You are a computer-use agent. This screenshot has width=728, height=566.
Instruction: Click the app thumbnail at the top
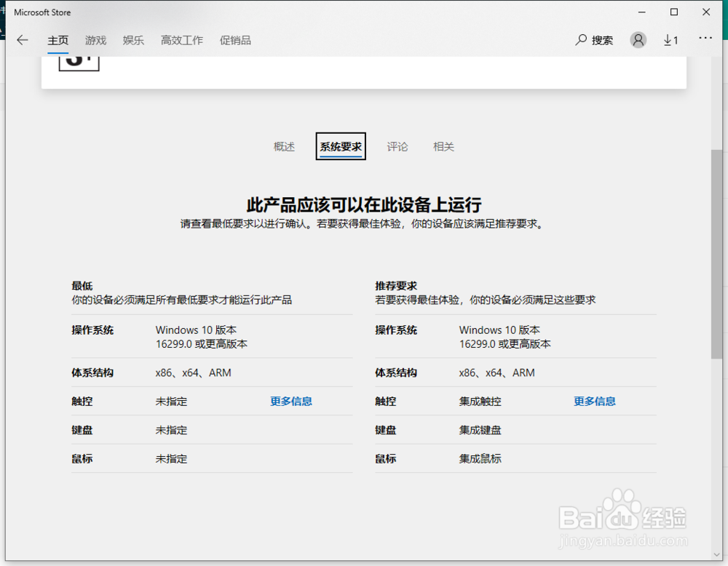tap(79, 64)
